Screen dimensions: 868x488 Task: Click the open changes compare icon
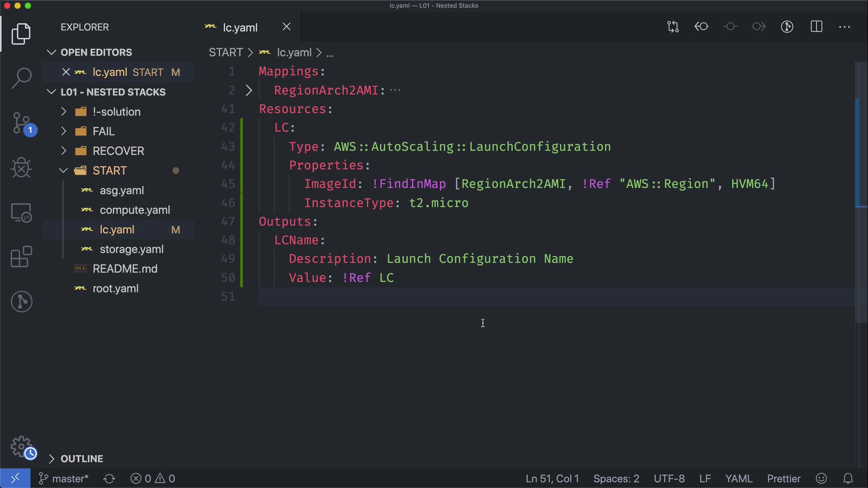[673, 27]
